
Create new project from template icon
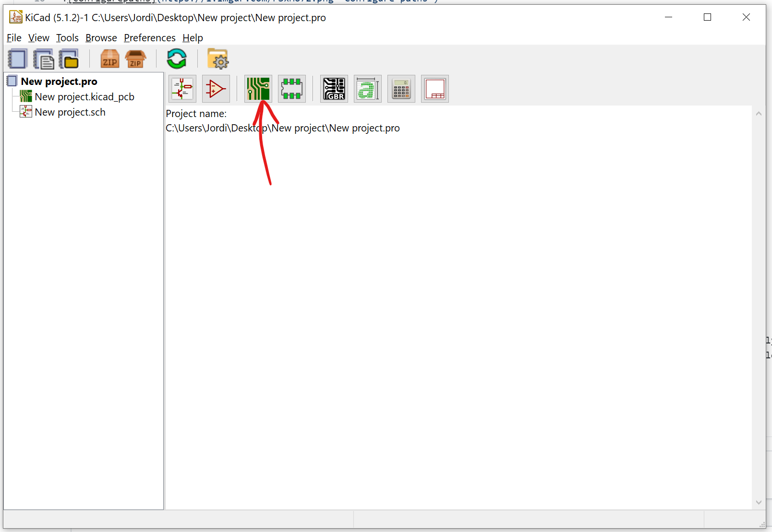[x=44, y=59]
